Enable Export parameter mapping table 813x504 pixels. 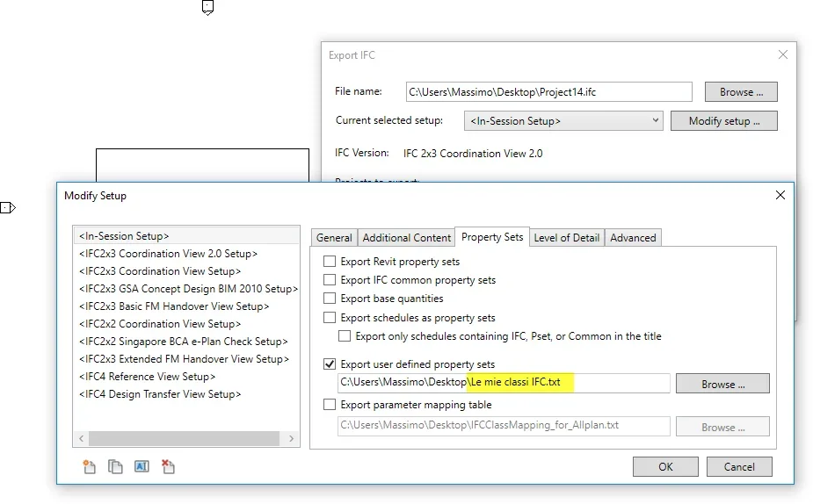[x=330, y=405]
